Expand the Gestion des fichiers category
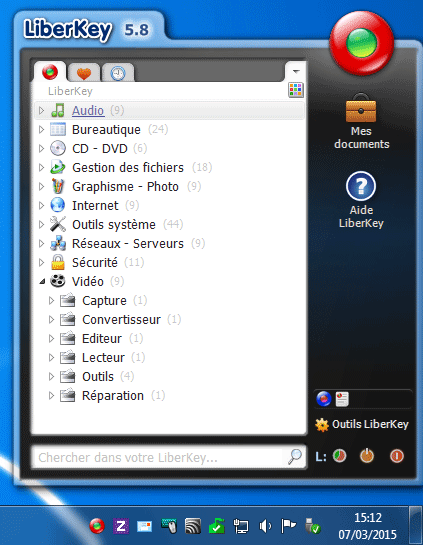This screenshot has height=545, width=423. pyautogui.click(x=41, y=168)
